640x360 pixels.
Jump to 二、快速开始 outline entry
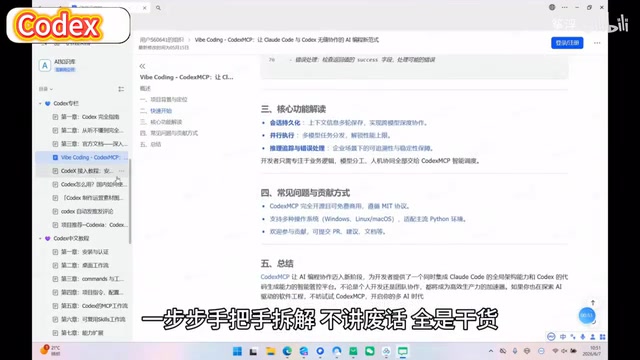156,111
